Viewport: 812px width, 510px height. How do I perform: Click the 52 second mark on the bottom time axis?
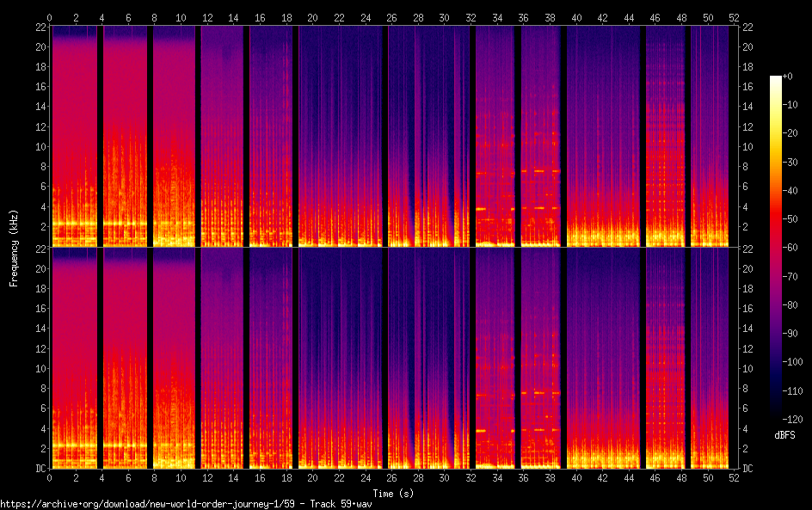[x=733, y=476]
